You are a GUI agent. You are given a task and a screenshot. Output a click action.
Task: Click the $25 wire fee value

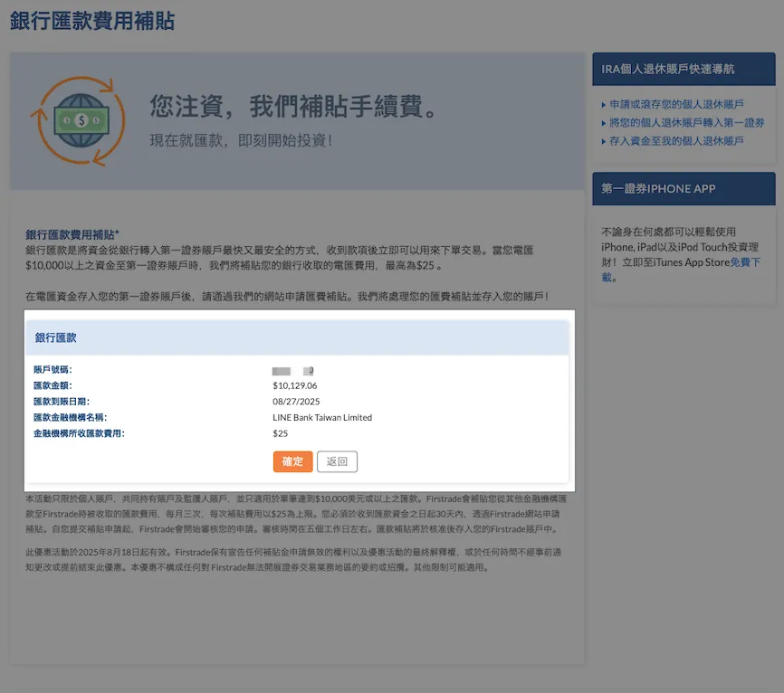282,434
